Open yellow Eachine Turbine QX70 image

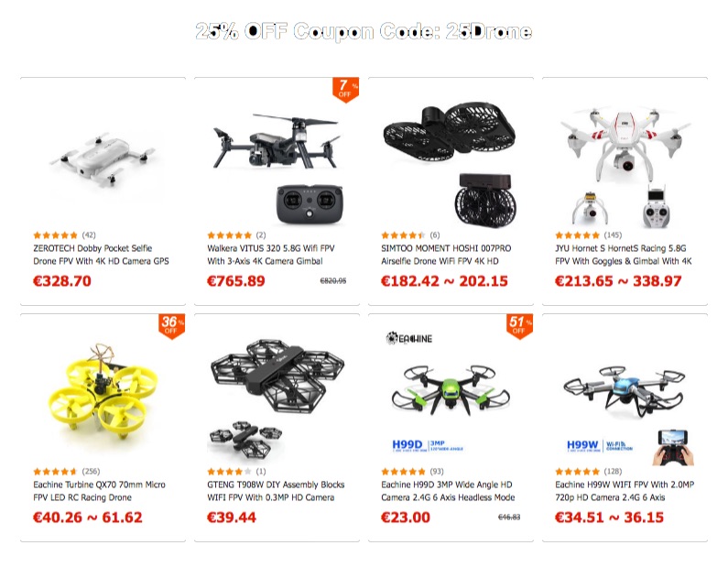coord(103,392)
